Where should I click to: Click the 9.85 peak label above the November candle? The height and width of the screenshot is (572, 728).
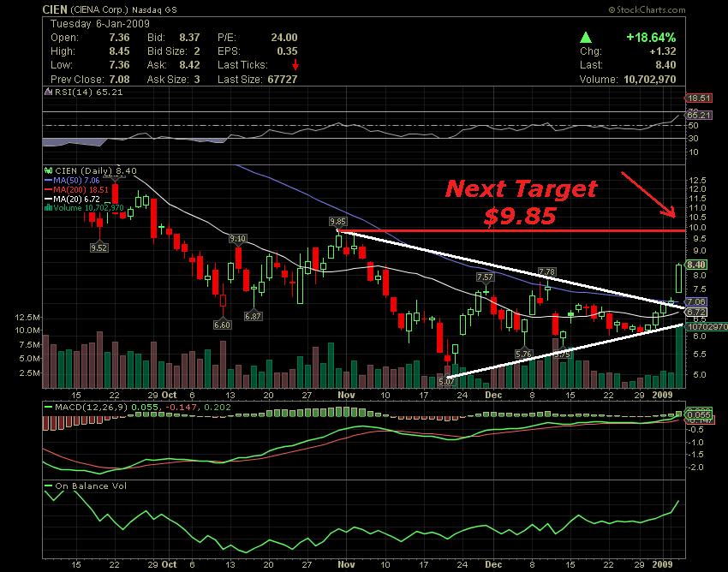(x=337, y=221)
